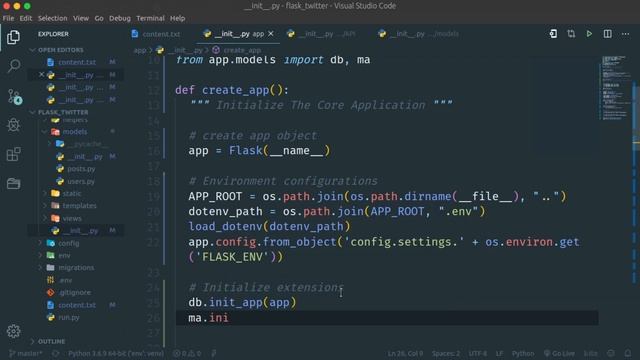
Task: Change LF end of line sequence
Action: (499, 353)
